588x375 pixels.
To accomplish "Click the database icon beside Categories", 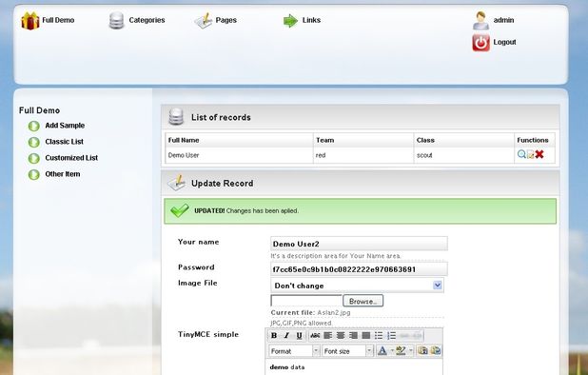I will (x=116, y=20).
